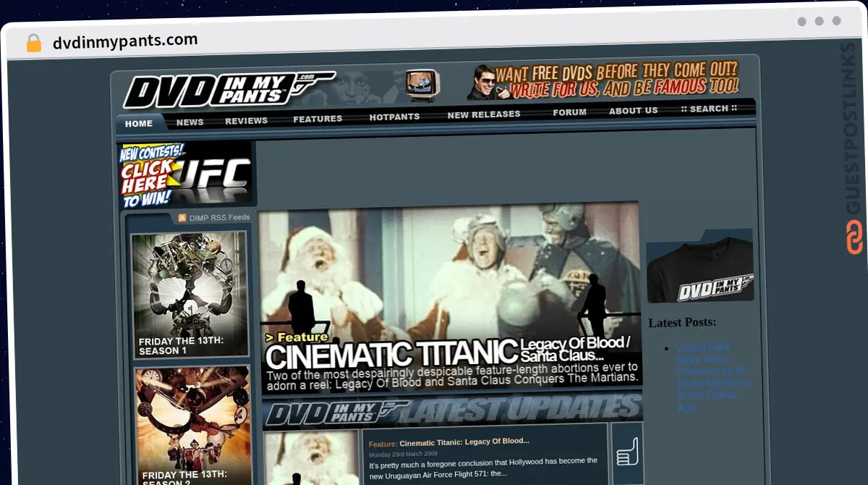Open the Friday the 13th Season 1 thumbnail

190,294
